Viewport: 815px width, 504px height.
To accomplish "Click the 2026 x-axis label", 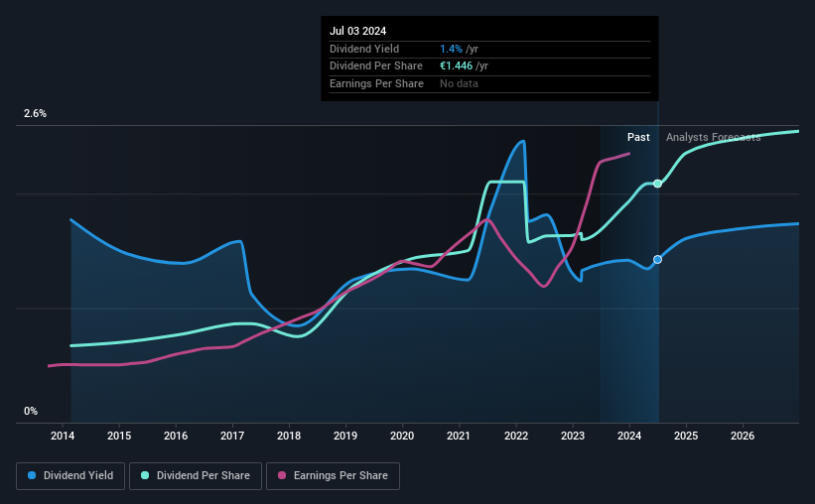I will [743, 436].
